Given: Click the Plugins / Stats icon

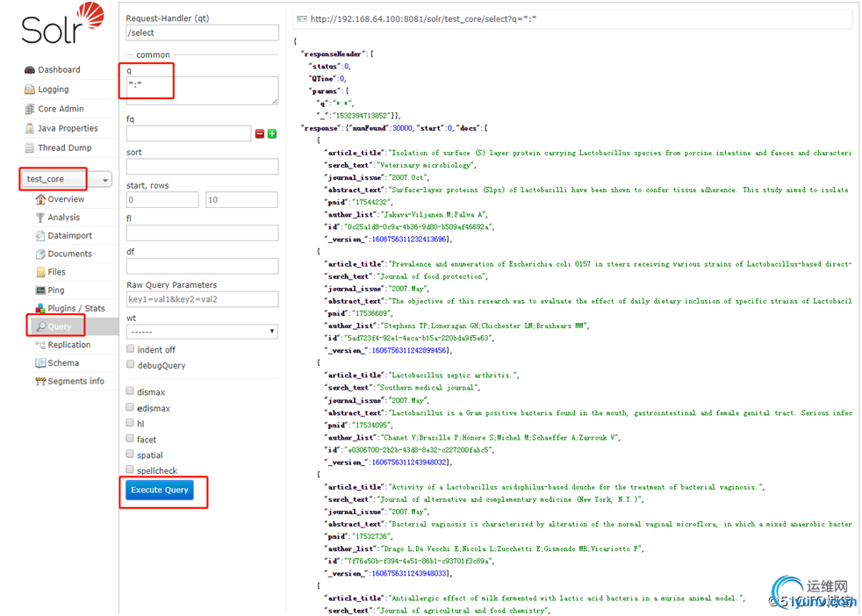Looking at the screenshot, I should 40,308.
